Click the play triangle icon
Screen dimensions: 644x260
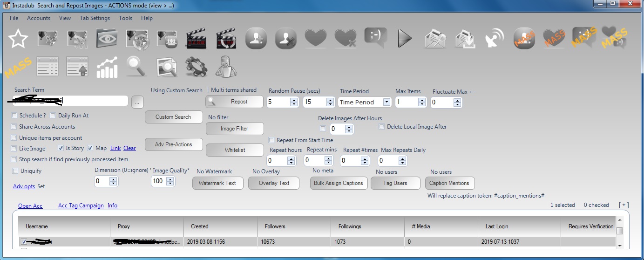405,39
